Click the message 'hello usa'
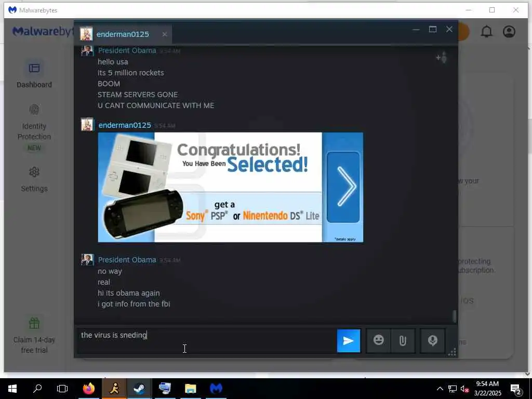The height and width of the screenshot is (399, 532). 113,62
